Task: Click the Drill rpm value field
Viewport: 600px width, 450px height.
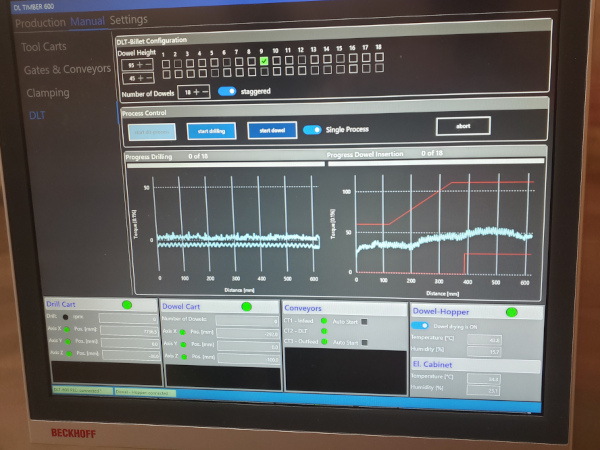Action: 129,318
